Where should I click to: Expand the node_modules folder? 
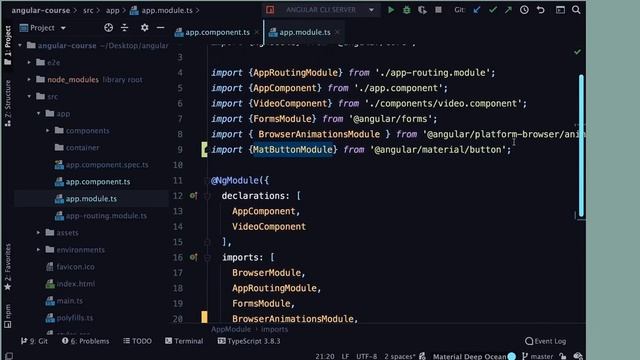point(29,79)
